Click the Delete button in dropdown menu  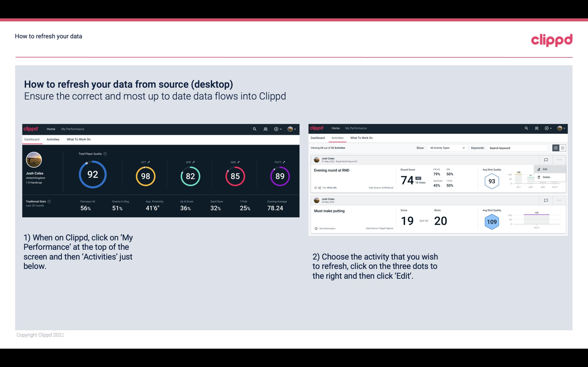(x=546, y=177)
